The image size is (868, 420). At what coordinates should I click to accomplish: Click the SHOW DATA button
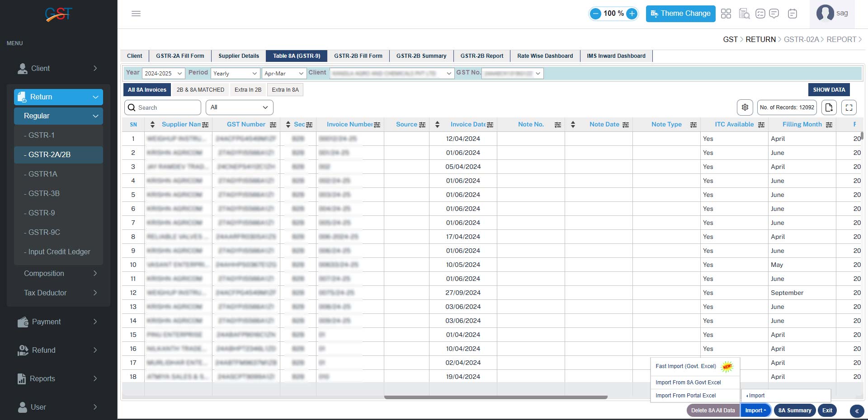[x=829, y=90]
